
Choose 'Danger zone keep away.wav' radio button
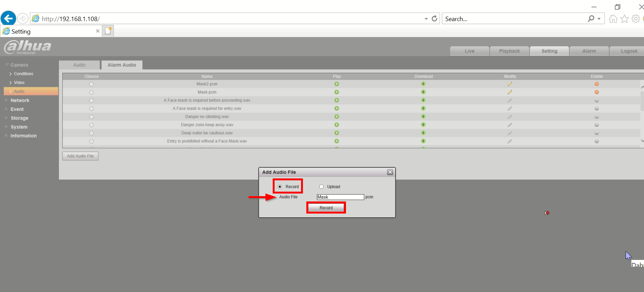click(x=91, y=125)
